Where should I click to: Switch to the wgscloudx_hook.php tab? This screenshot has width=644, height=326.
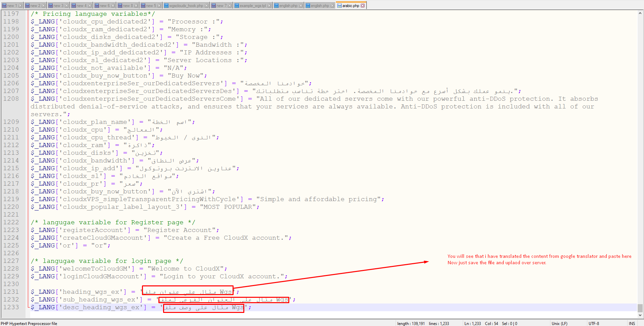tap(186, 6)
